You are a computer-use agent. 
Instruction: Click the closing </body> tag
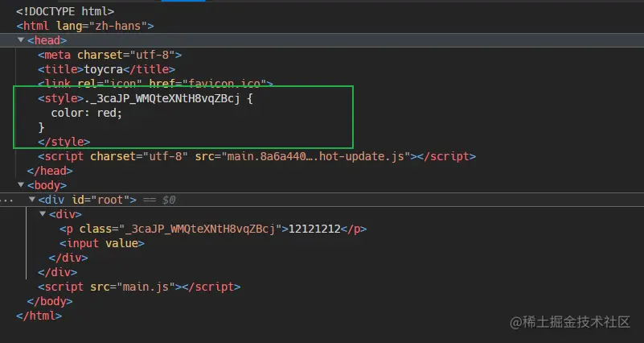[50, 301]
